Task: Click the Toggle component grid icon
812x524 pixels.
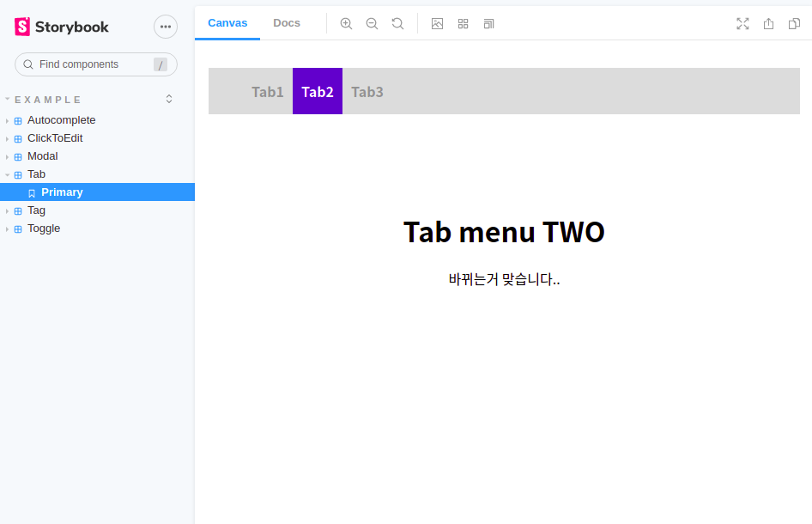Action: coord(18,229)
